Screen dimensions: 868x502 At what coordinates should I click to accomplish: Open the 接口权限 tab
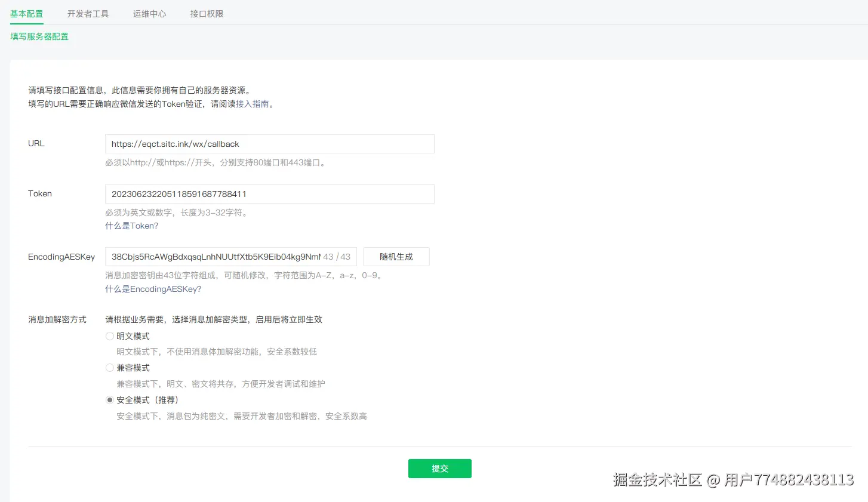[207, 14]
